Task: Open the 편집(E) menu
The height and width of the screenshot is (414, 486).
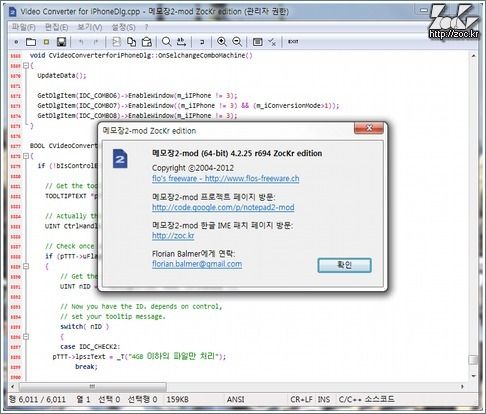Action: click(x=57, y=27)
